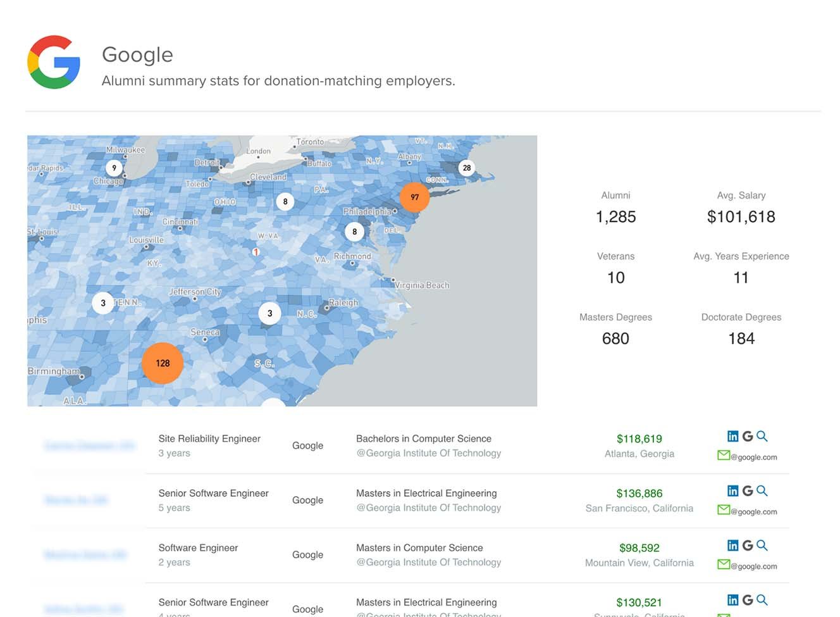
Task: Click the Alumni count 1,285
Action: pyautogui.click(x=615, y=217)
